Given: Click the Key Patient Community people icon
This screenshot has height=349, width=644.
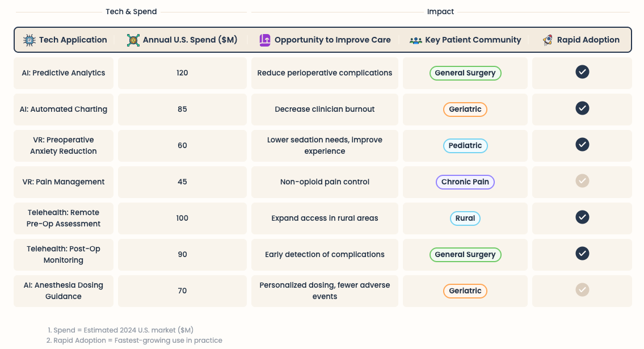Looking at the screenshot, I should (x=415, y=40).
